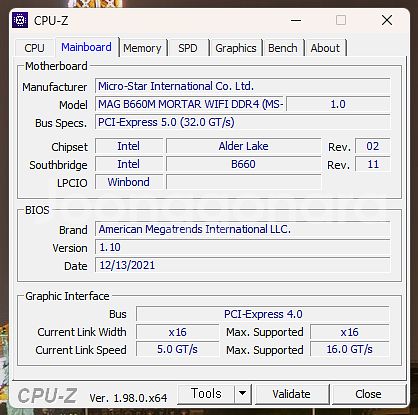
Task: Switch to the CPU tab
Action: (x=34, y=48)
